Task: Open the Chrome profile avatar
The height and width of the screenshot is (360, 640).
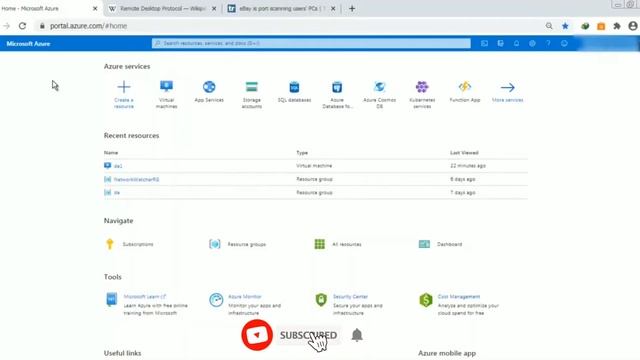Action: point(633,26)
